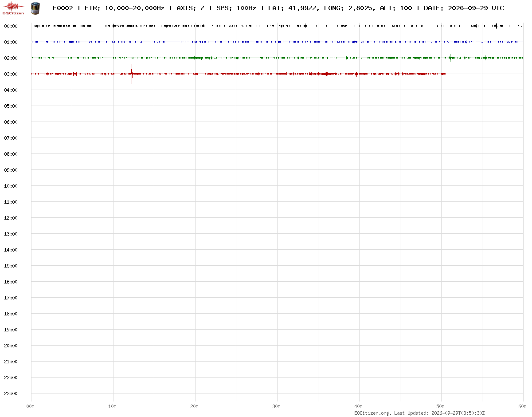Click the 23:00 hour row label

[x=11, y=393]
